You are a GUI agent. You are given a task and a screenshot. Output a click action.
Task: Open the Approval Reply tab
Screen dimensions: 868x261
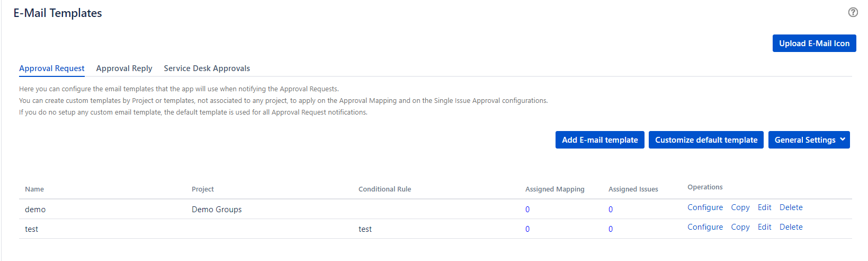click(x=124, y=68)
